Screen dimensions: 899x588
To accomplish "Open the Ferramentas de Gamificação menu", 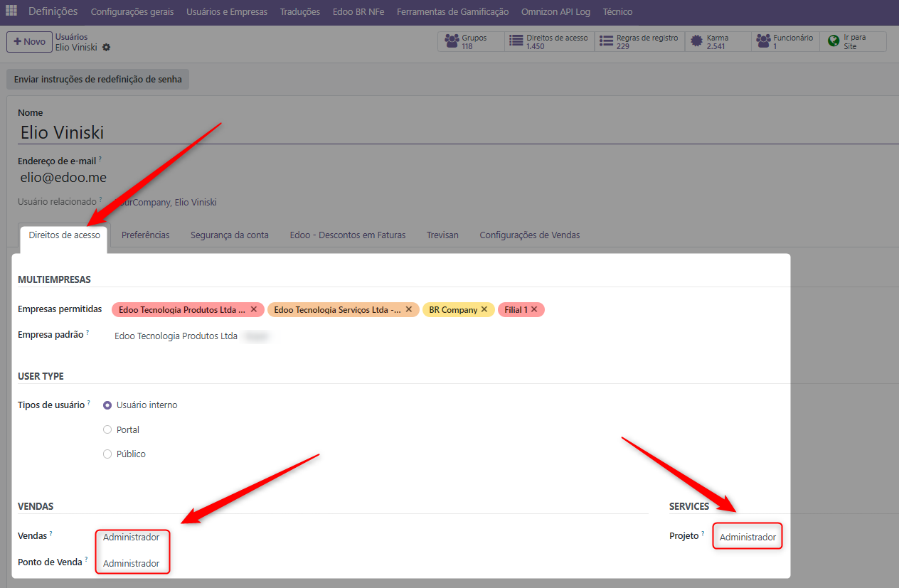I will (x=452, y=11).
